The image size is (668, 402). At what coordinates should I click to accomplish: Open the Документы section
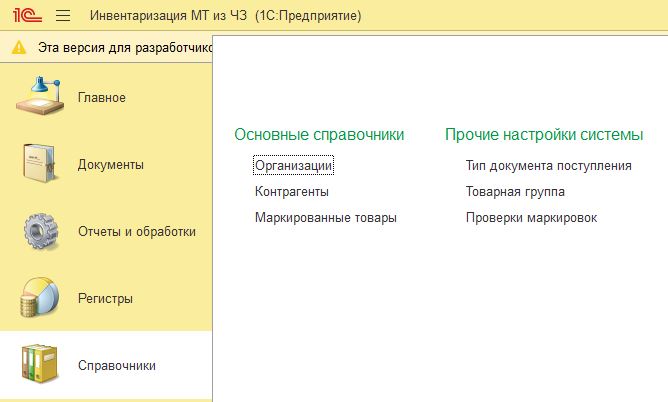[x=111, y=164]
